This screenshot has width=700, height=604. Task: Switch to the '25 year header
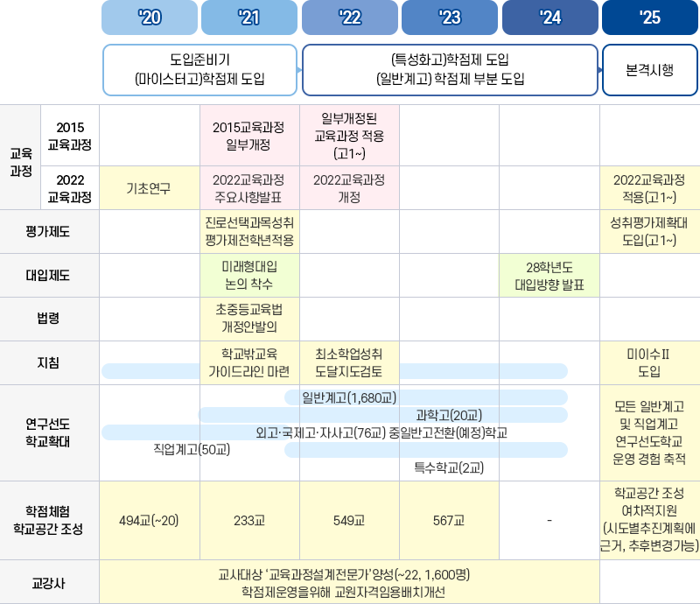pyautogui.click(x=649, y=18)
